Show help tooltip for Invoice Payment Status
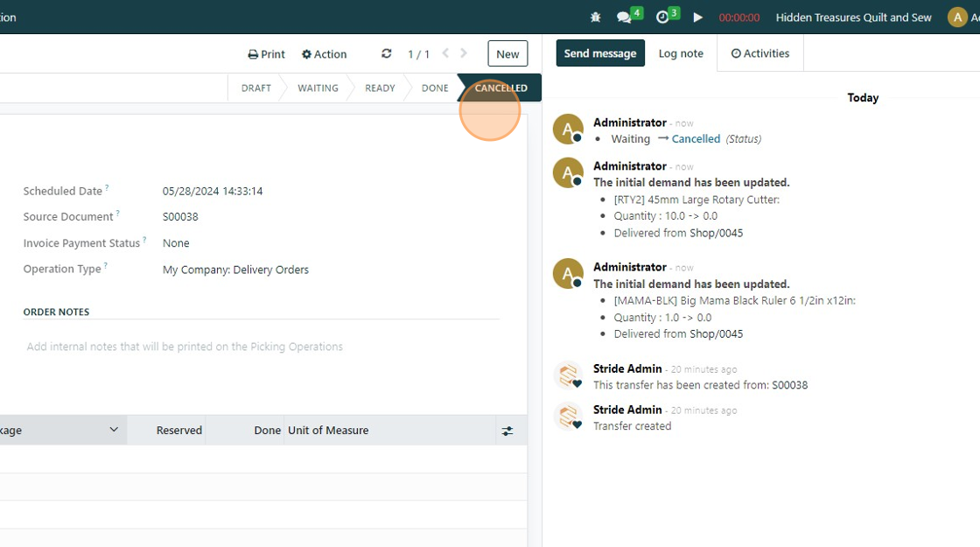 (x=144, y=240)
